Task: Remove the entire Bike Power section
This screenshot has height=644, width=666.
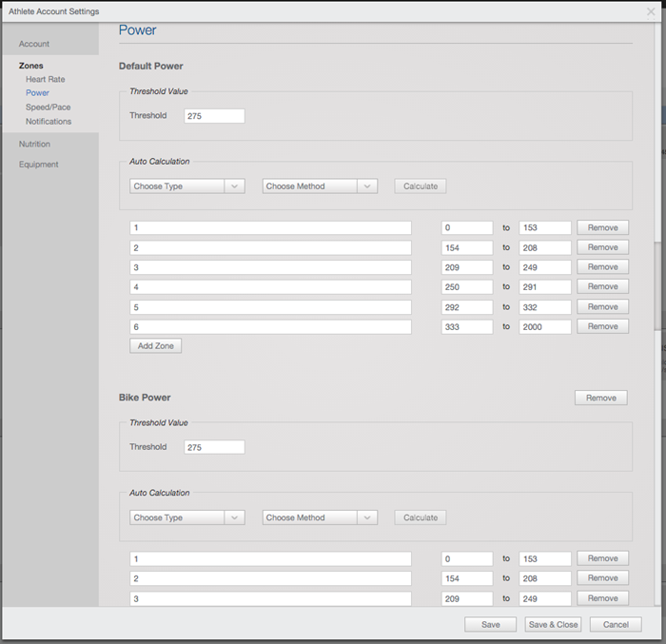Action: click(600, 398)
